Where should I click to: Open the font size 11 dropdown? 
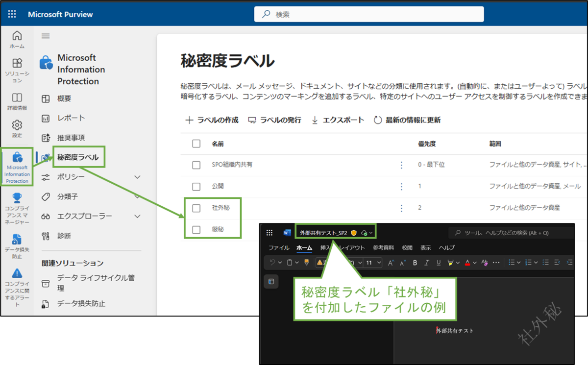pos(373,263)
